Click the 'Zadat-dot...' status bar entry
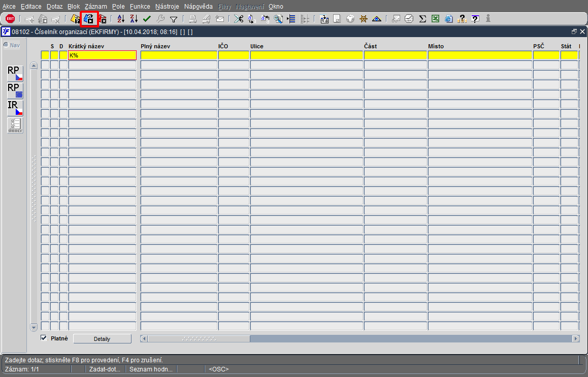 105,369
